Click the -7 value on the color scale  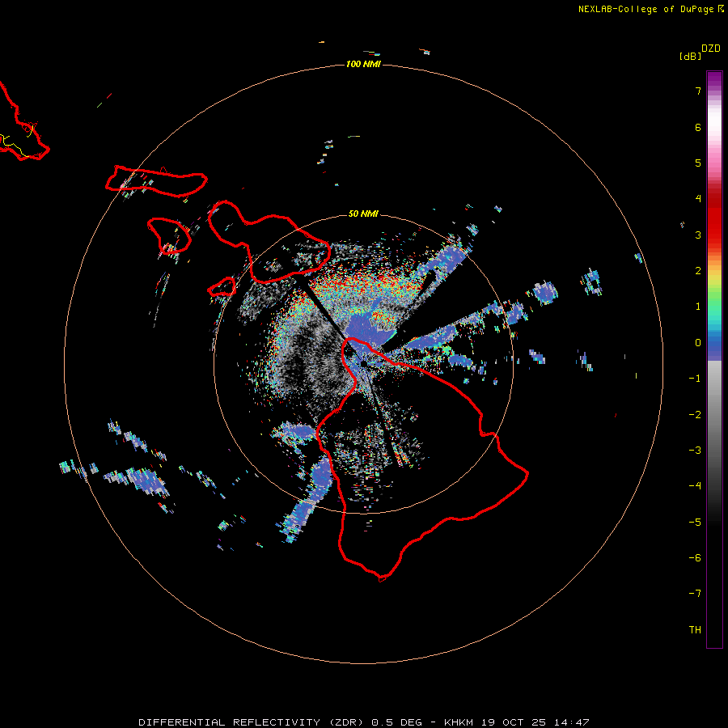695,594
